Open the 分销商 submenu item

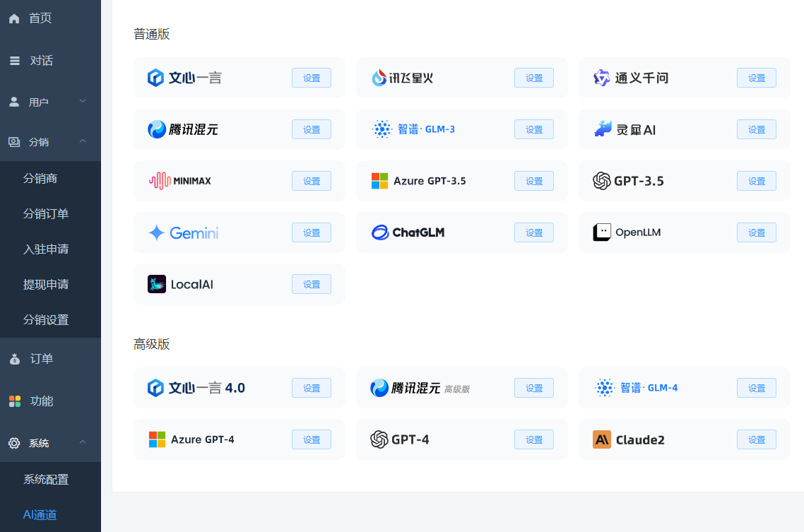click(50, 178)
